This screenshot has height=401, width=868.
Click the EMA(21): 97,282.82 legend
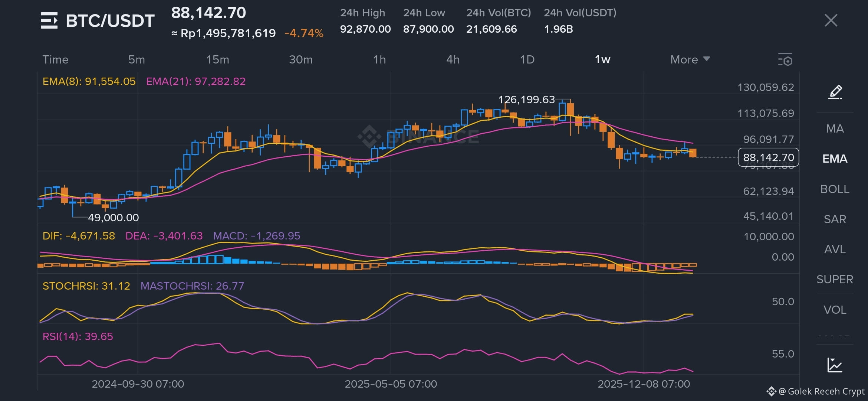(196, 81)
